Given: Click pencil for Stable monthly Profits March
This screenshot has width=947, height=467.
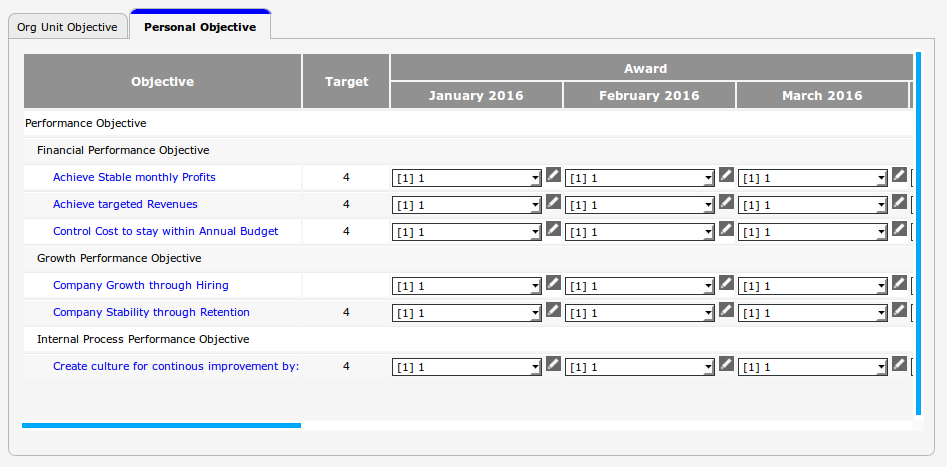Looking at the screenshot, I should (899, 175).
